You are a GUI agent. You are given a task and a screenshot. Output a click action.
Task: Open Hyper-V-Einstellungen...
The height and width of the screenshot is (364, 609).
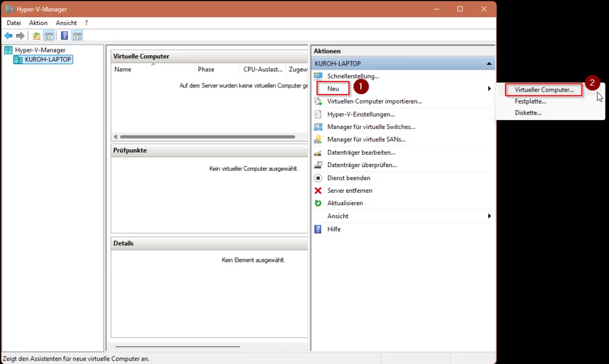tap(360, 114)
